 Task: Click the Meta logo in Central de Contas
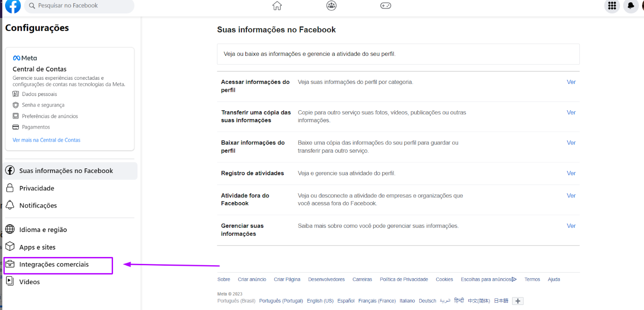(25, 58)
